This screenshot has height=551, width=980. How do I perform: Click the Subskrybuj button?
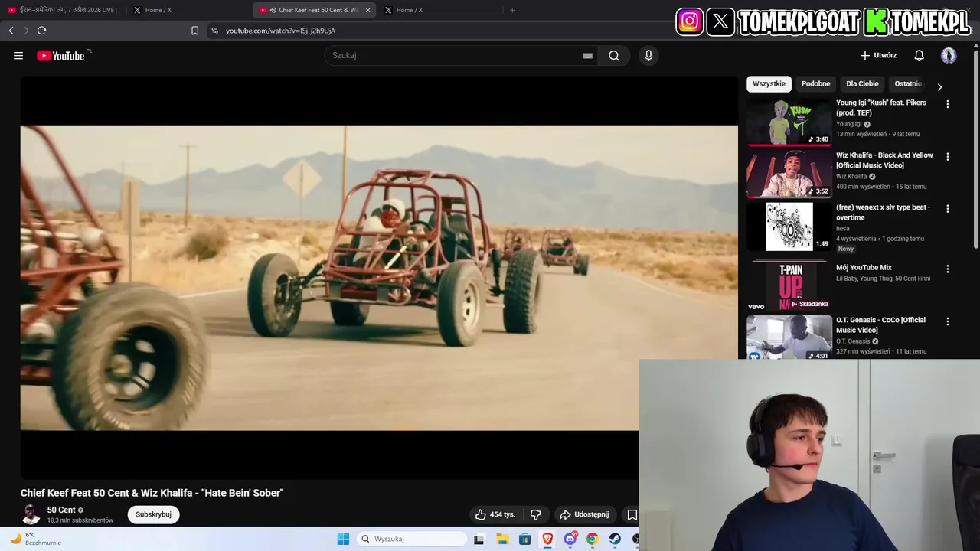click(153, 514)
